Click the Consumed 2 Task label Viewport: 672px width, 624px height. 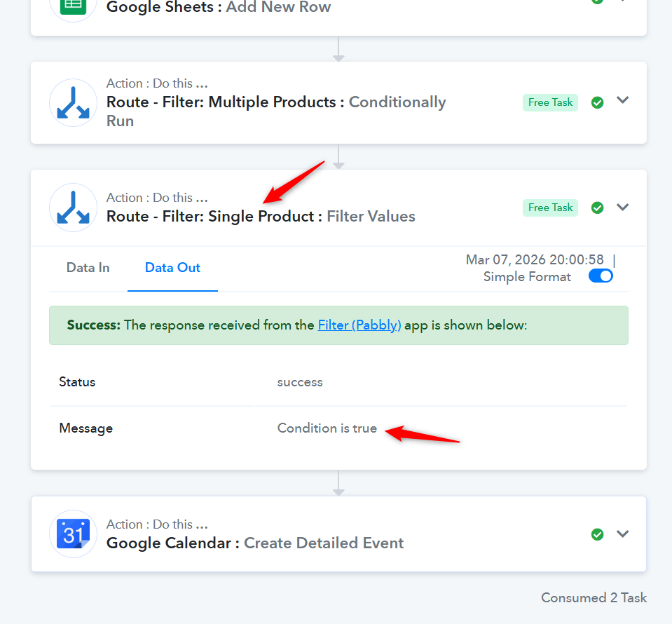coord(594,597)
